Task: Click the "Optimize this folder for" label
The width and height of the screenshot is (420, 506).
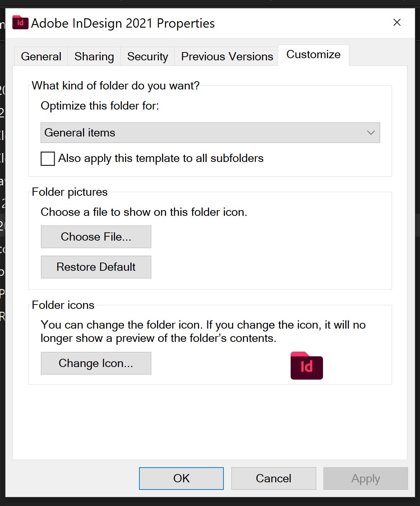Action: (x=101, y=106)
